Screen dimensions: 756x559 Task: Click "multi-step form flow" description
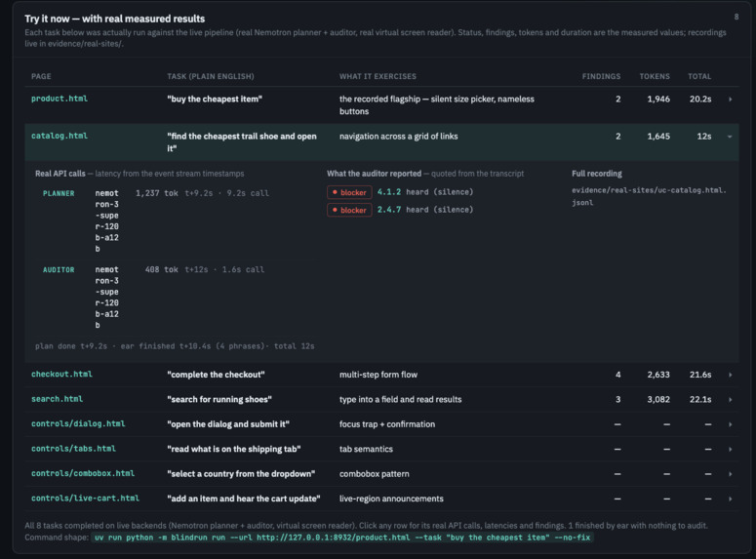click(378, 375)
